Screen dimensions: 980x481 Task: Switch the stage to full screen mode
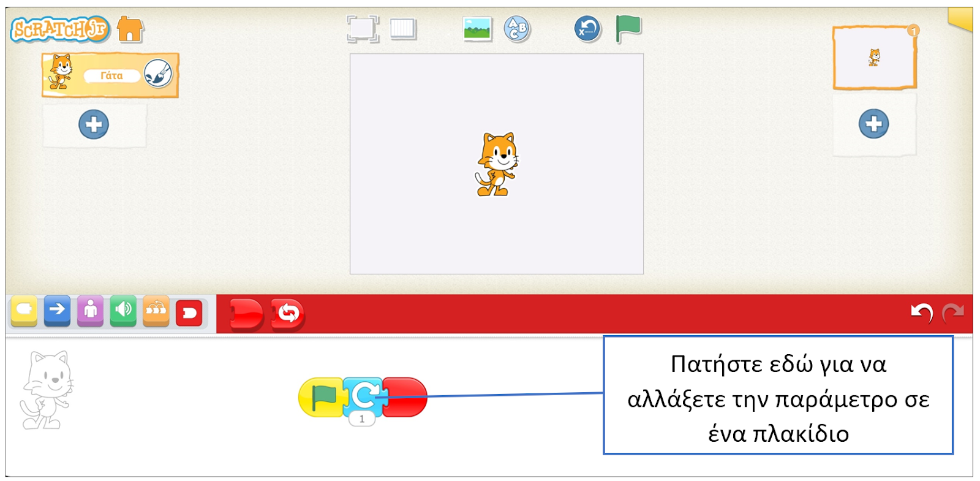(x=363, y=29)
